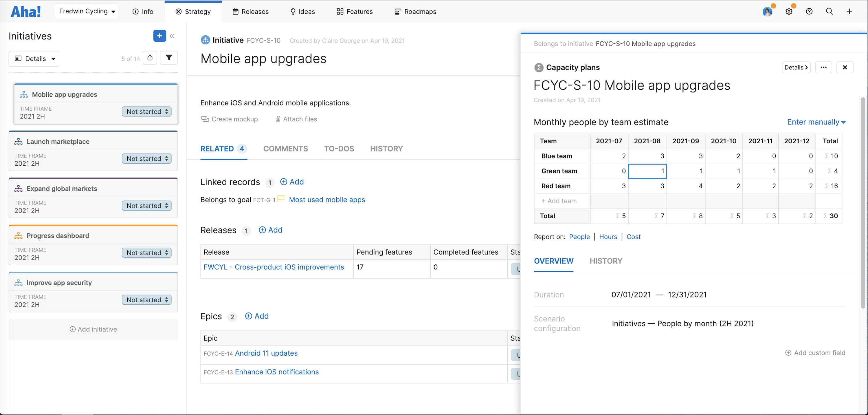This screenshot has width=868, height=415.
Task: Report capacity in Hours
Action: tap(608, 236)
